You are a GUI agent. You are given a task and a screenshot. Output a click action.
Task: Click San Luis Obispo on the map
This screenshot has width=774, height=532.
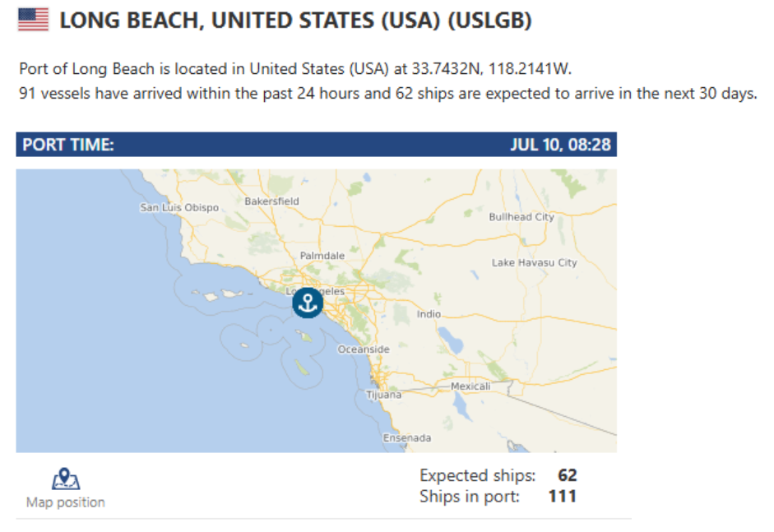(x=179, y=208)
